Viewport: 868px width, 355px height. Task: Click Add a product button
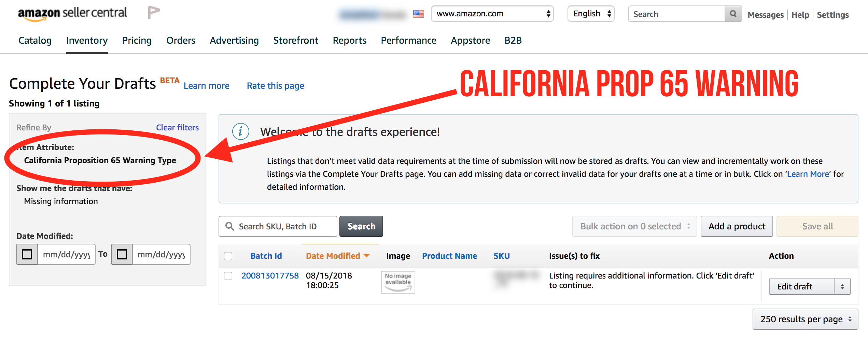coord(737,226)
